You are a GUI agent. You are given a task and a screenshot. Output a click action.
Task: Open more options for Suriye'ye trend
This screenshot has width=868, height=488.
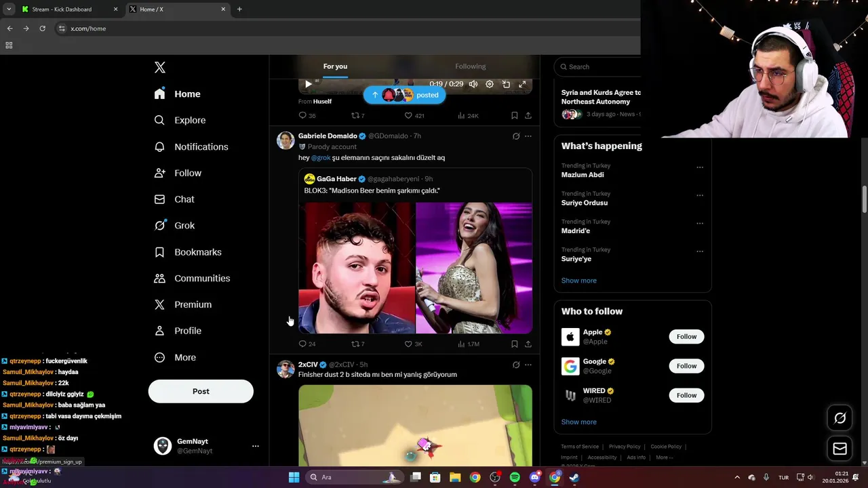[x=700, y=251]
